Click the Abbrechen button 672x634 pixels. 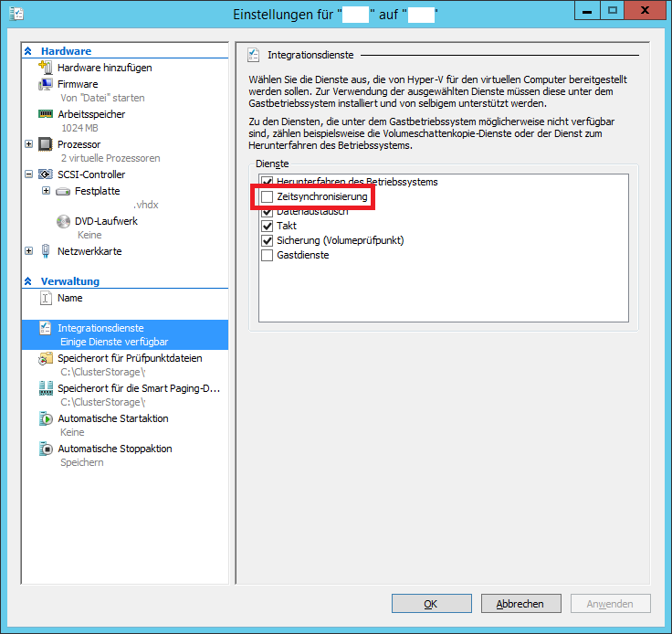pos(520,604)
